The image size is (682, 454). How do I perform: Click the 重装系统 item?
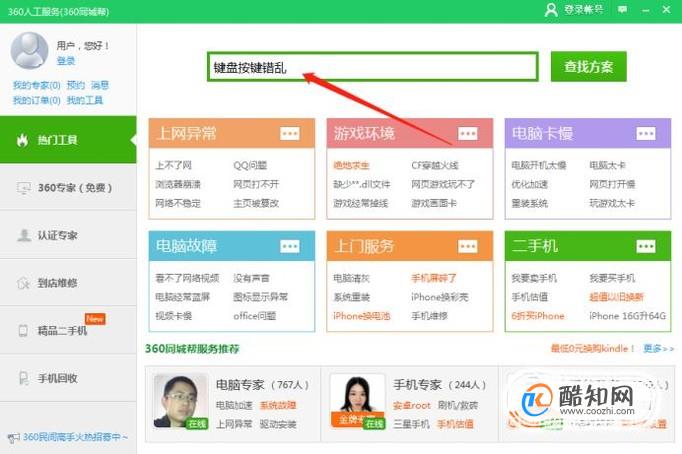pyautogui.click(x=530, y=203)
